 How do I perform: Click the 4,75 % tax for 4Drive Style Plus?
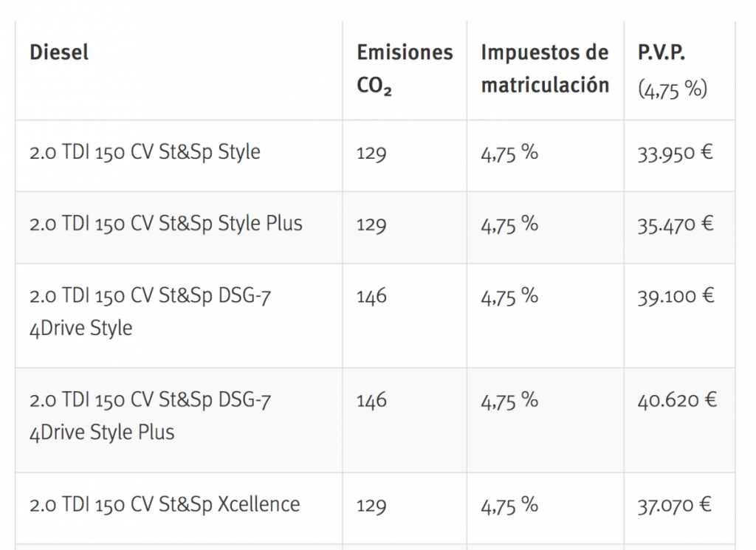[x=509, y=401]
